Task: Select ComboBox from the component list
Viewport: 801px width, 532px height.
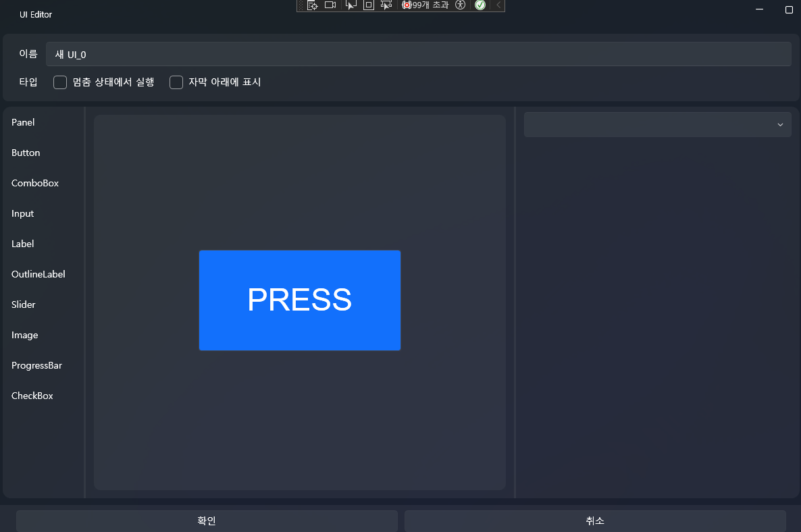Action: 34,183
